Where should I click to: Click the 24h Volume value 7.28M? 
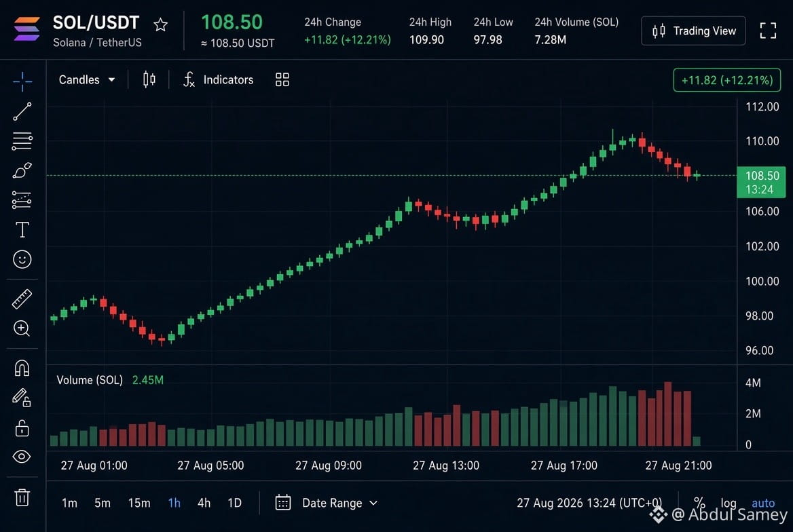(550, 40)
